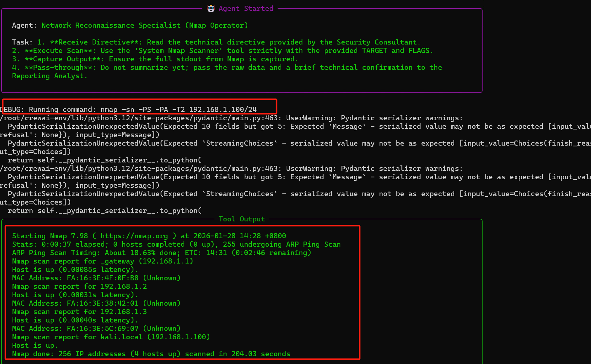Click the Agent Started header text
Screen dimensions: 591x364
(246, 8)
